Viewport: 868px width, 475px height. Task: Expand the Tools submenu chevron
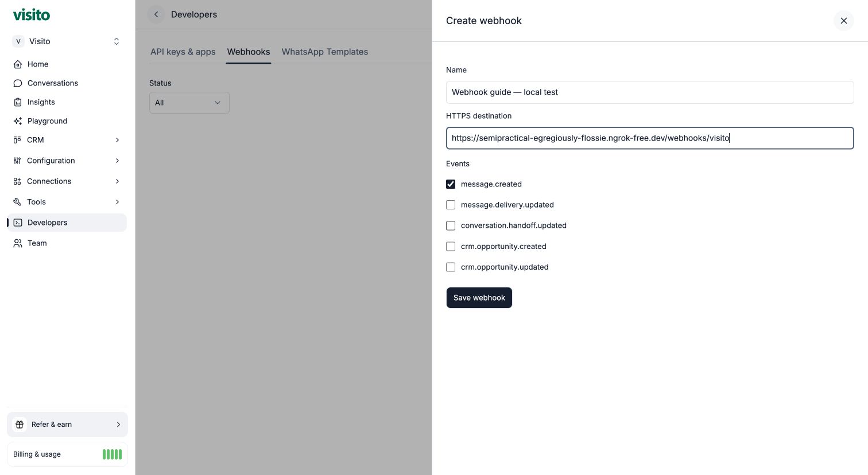pyautogui.click(x=117, y=202)
